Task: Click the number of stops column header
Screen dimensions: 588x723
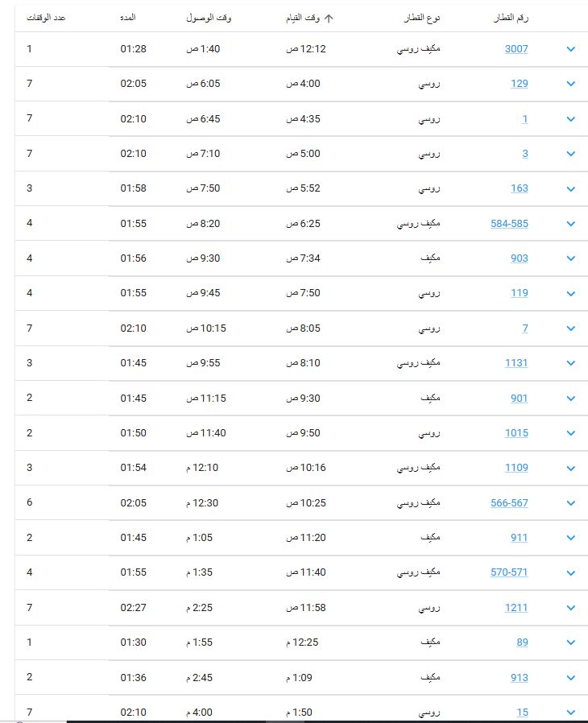Action: (x=46, y=18)
